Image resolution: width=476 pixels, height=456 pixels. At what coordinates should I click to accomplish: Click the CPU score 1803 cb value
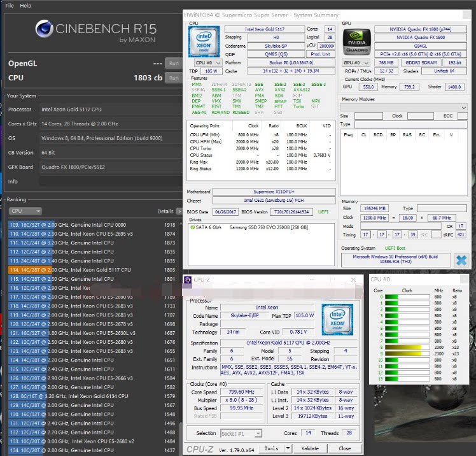pos(148,78)
